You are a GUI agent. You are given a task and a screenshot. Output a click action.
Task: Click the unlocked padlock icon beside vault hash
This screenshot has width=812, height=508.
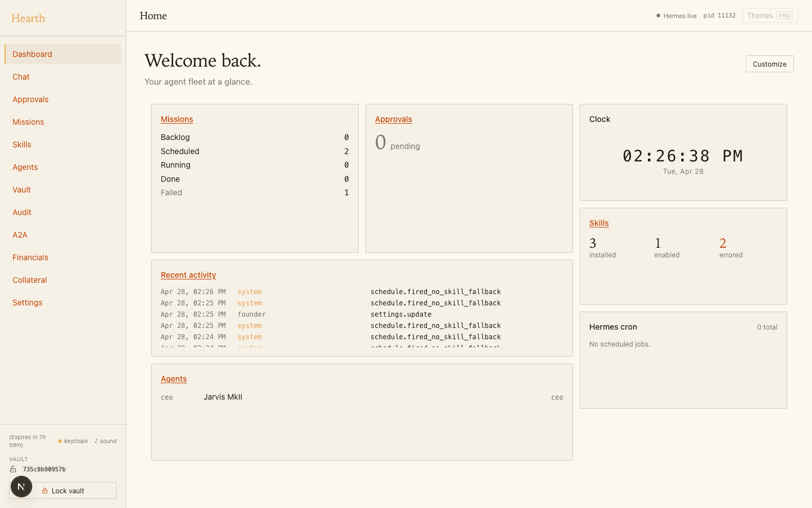click(x=13, y=469)
